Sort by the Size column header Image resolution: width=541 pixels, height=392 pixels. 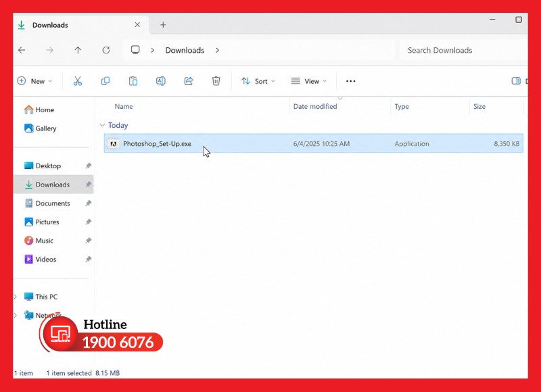[479, 107]
